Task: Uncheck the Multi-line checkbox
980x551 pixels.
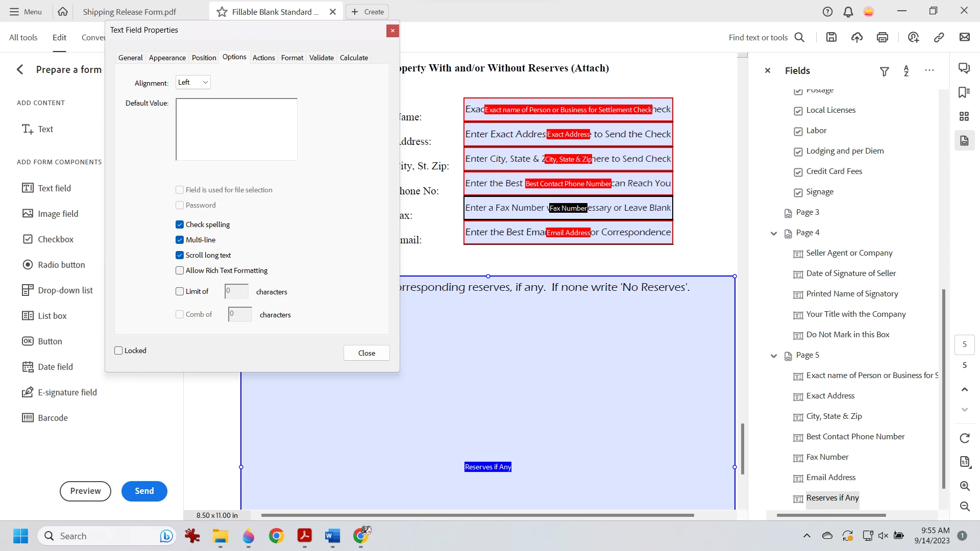Action: coord(180,240)
